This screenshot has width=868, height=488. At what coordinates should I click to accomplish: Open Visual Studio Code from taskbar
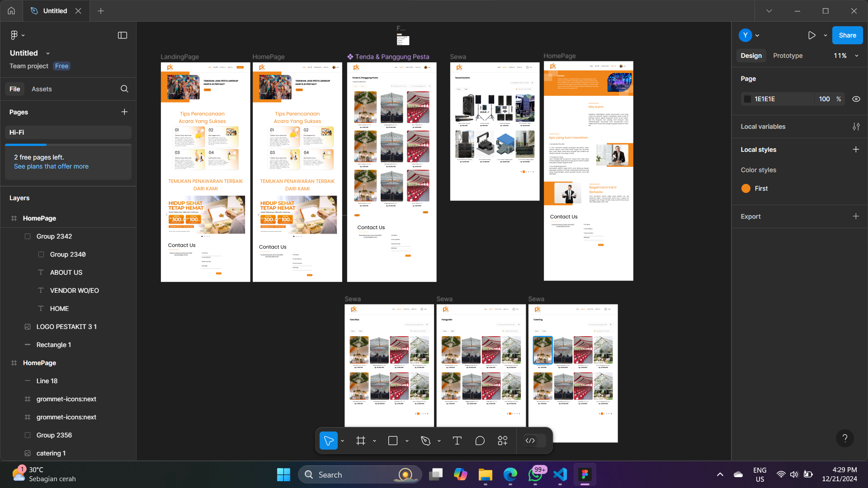click(x=560, y=474)
